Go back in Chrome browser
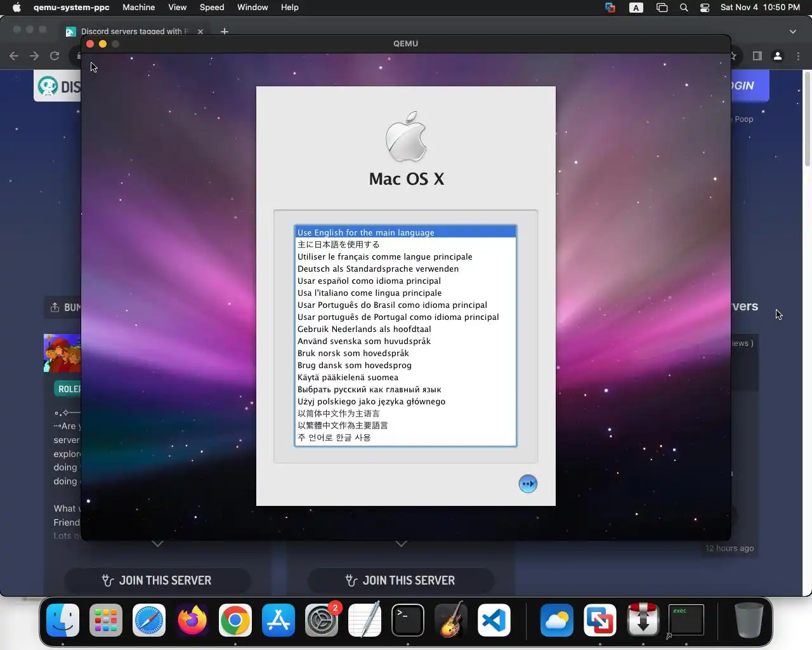The image size is (812, 650). (14, 56)
